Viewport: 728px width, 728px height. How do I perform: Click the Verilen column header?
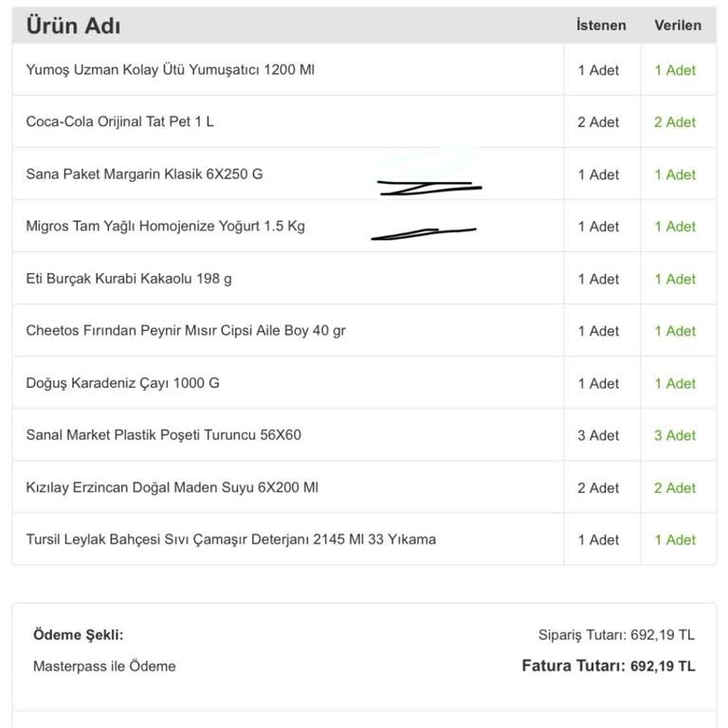pos(678,26)
